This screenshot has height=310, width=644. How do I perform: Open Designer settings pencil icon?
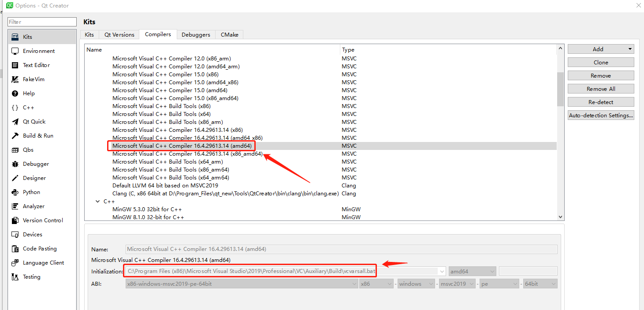point(15,178)
